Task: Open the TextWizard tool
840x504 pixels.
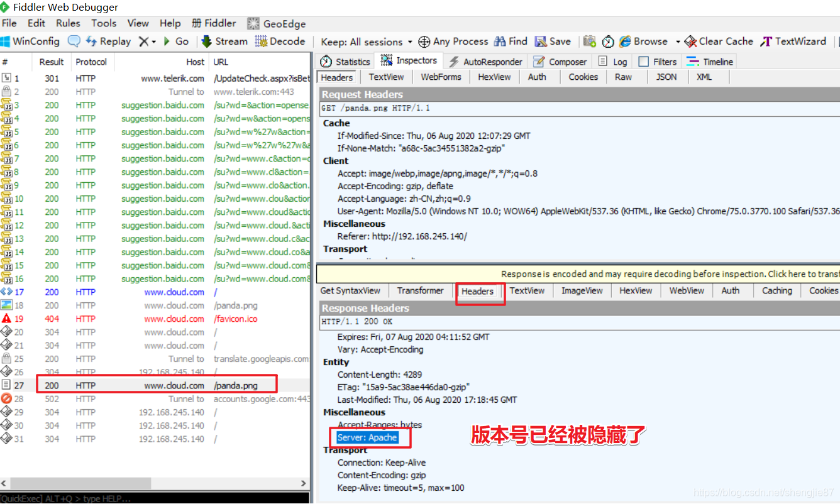Action: coord(793,41)
